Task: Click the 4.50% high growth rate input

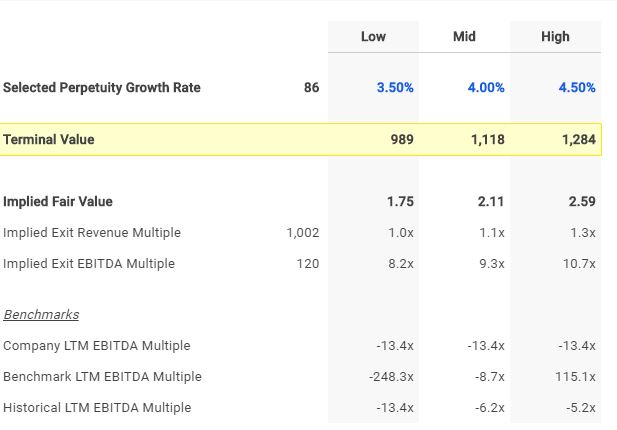Action: [x=577, y=88]
